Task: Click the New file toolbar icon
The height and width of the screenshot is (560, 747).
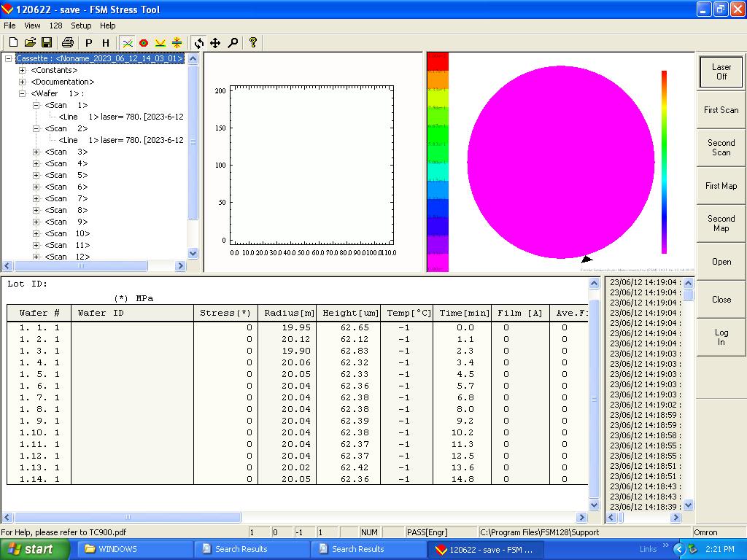Action: (x=13, y=43)
